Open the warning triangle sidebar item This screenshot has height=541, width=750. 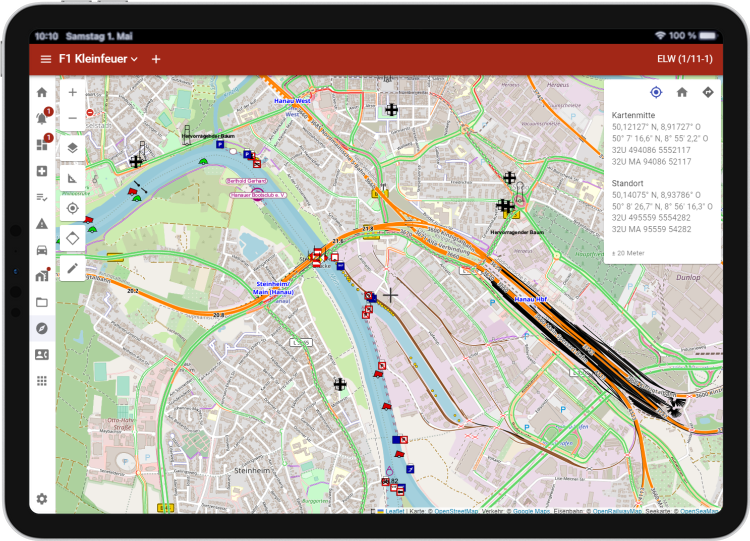42,223
